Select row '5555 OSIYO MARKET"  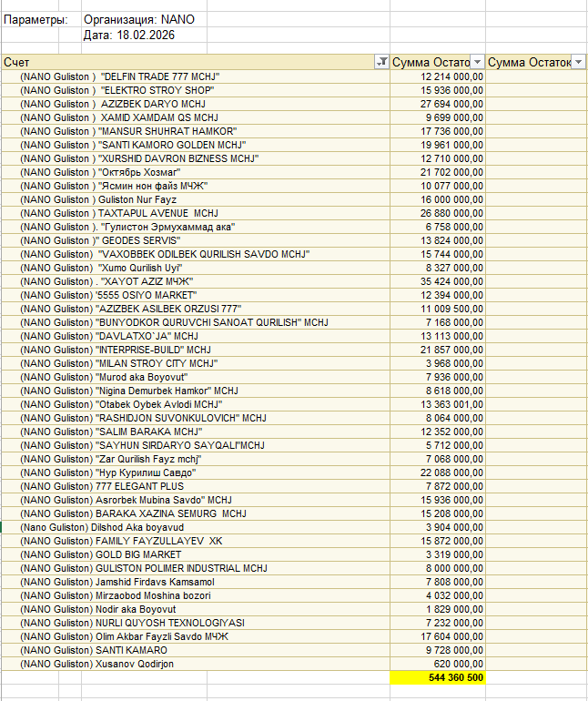click(196, 295)
